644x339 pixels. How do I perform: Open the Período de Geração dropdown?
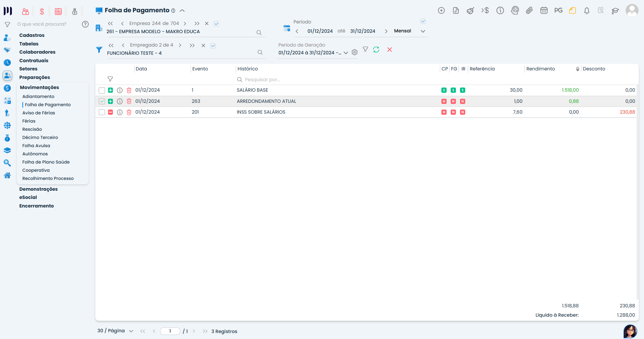point(346,53)
